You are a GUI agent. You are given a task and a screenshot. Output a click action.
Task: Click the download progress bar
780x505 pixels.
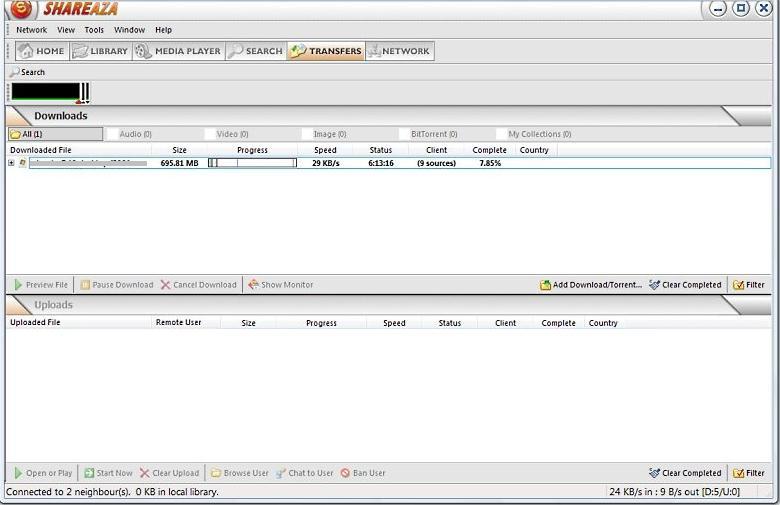[252, 163]
